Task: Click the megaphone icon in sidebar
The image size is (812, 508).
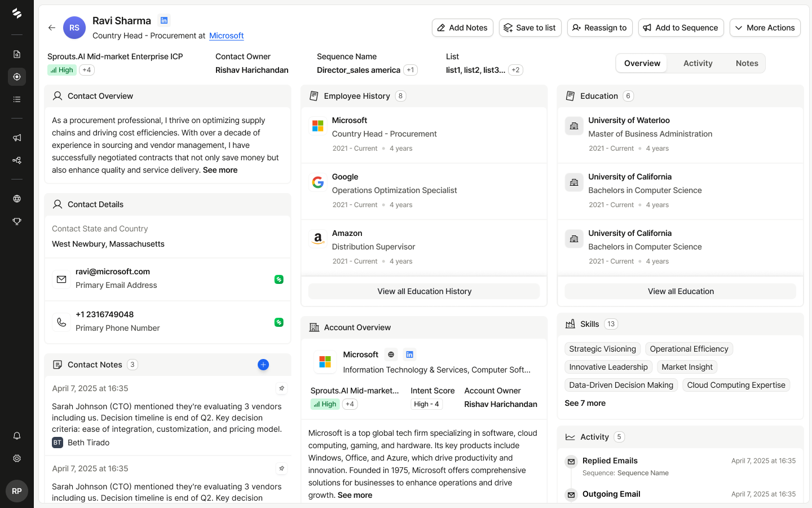Action: (x=17, y=138)
